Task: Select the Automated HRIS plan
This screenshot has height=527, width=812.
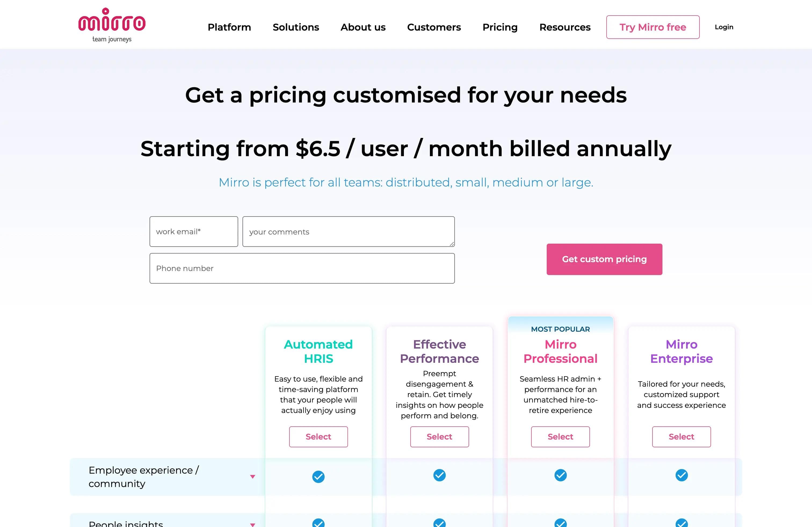Action: (x=318, y=437)
